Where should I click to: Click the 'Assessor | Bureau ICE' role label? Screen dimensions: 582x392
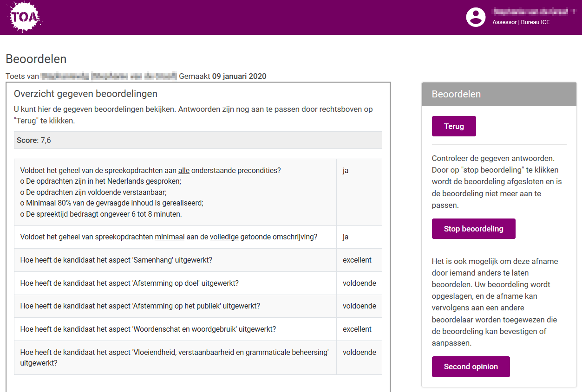coord(521,22)
